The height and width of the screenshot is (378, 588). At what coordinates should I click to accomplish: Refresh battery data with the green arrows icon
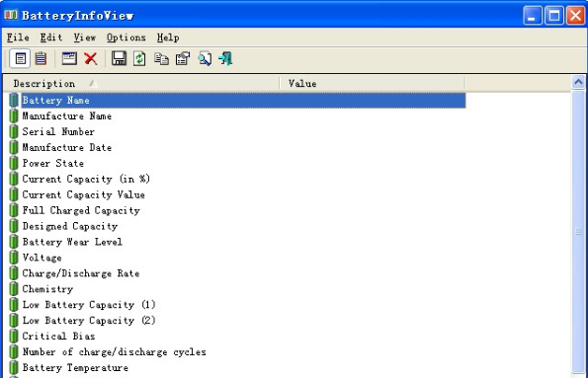point(139,59)
